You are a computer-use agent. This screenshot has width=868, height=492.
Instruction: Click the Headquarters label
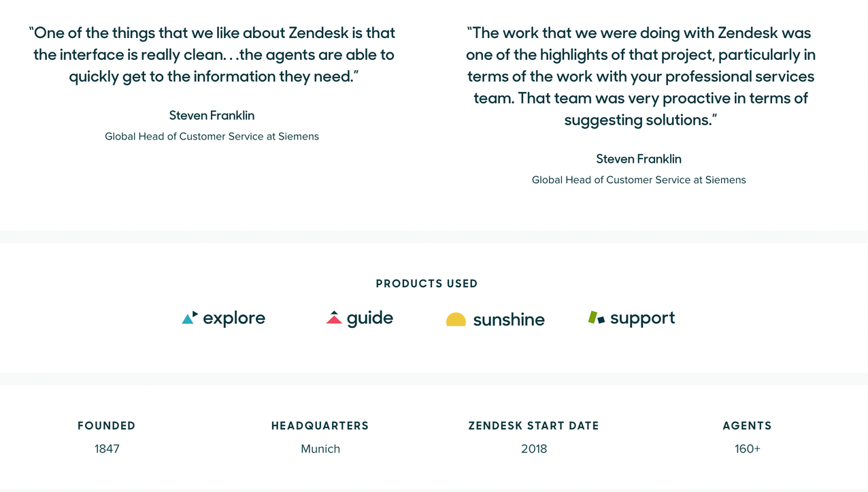(x=320, y=426)
